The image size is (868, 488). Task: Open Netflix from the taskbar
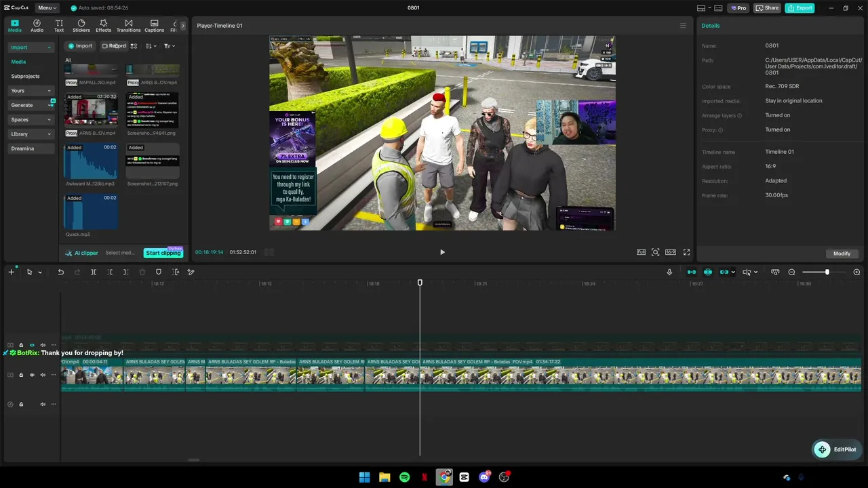tap(425, 477)
